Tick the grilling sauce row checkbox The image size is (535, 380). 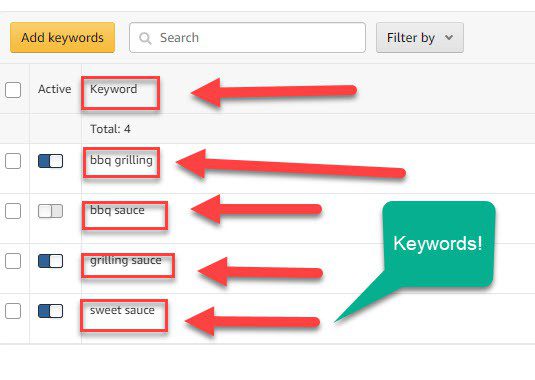point(13,261)
